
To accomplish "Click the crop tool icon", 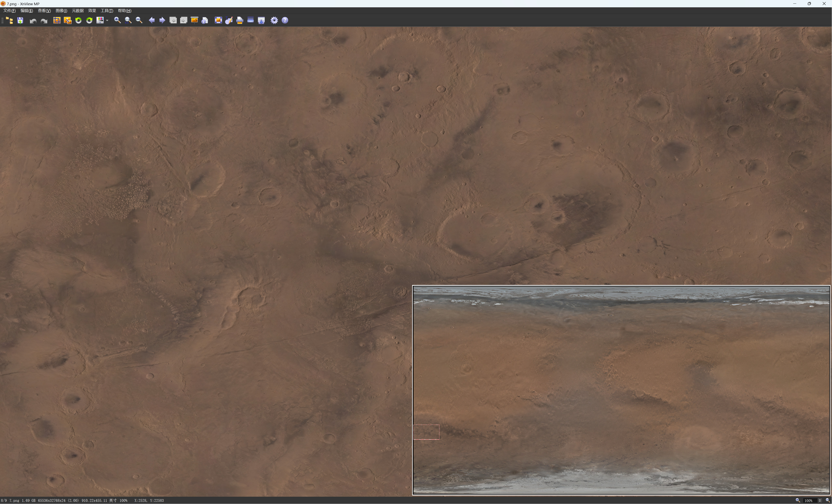I will click(x=57, y=21).
